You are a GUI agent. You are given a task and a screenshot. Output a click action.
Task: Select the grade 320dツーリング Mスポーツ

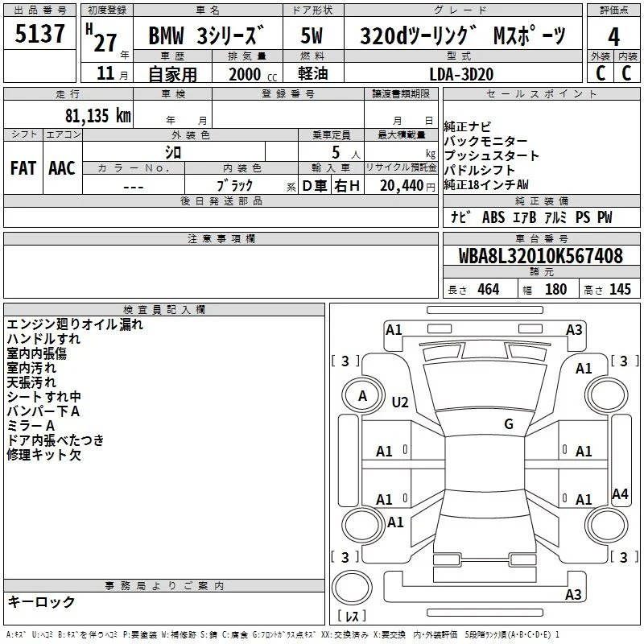coord(463,35)
